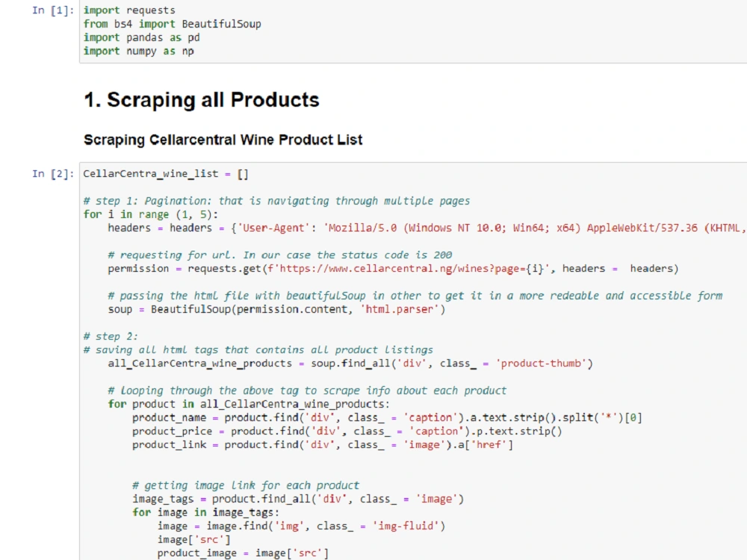Click the 'permission = requests.get' line
Viewport: 747px width, 560px height.
coord(393,269)
